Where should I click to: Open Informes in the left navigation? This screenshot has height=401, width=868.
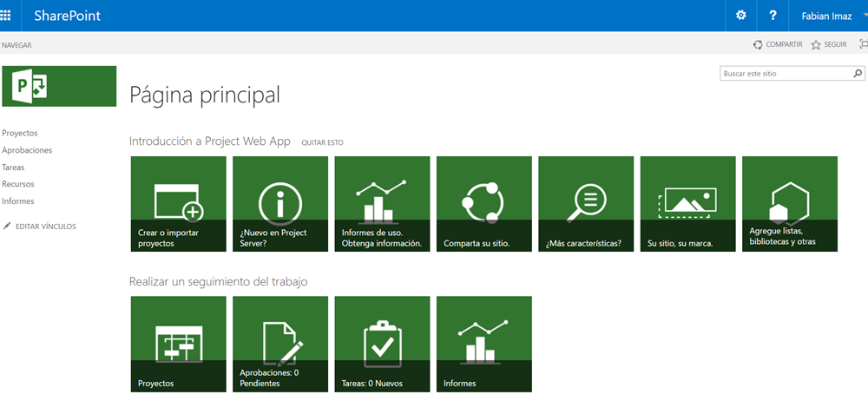[18, 201]
